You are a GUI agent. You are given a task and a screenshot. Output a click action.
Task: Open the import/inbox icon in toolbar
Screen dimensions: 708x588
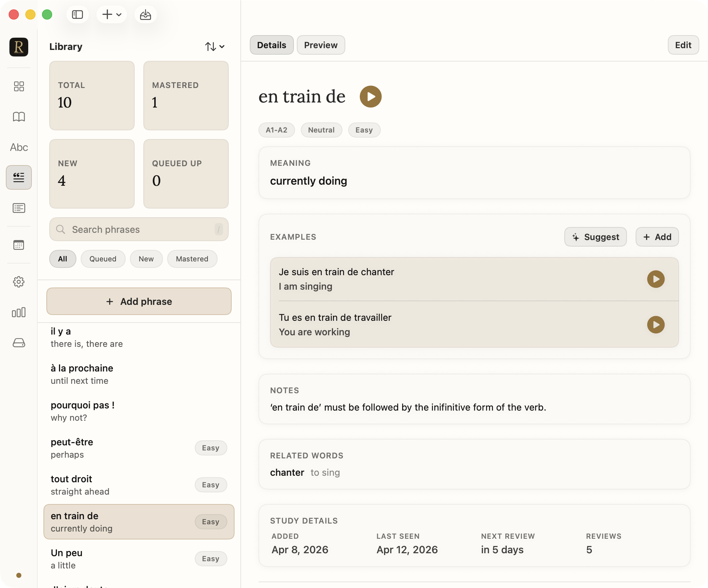coord(146,14)
